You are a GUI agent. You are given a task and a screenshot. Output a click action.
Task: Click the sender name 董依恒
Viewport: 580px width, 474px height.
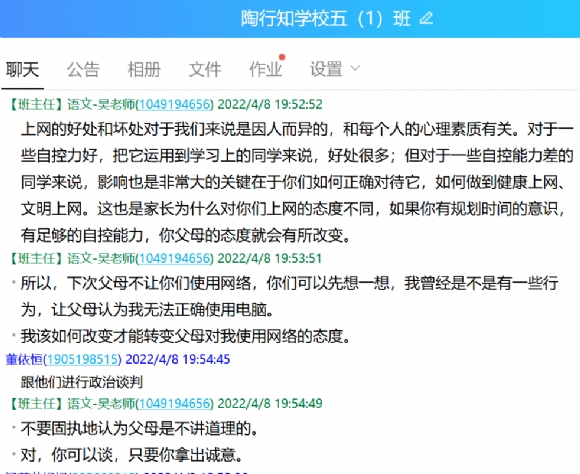tap(24, 359)
